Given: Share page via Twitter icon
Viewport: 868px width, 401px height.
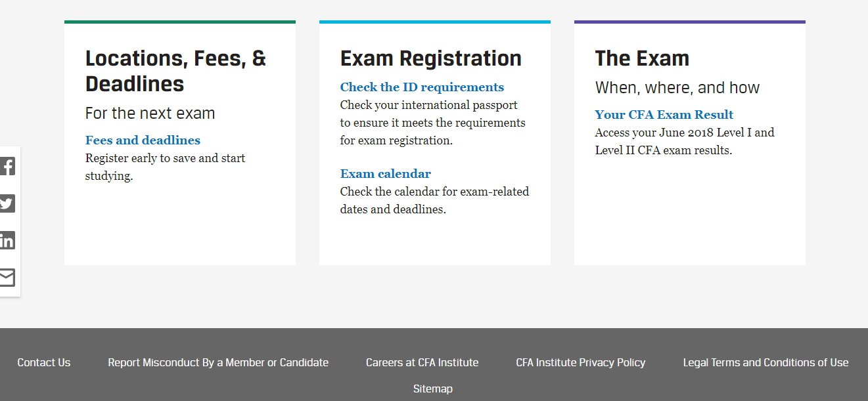Looking at the screenshot, I should pos(7,203).
